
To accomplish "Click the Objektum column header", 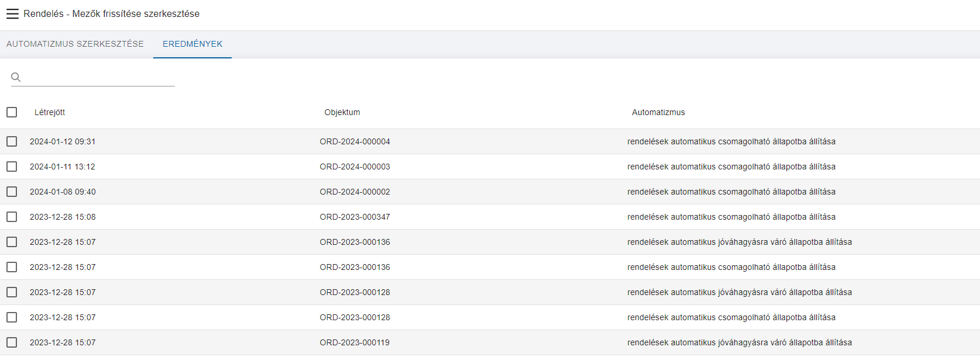I will (342, 112).
